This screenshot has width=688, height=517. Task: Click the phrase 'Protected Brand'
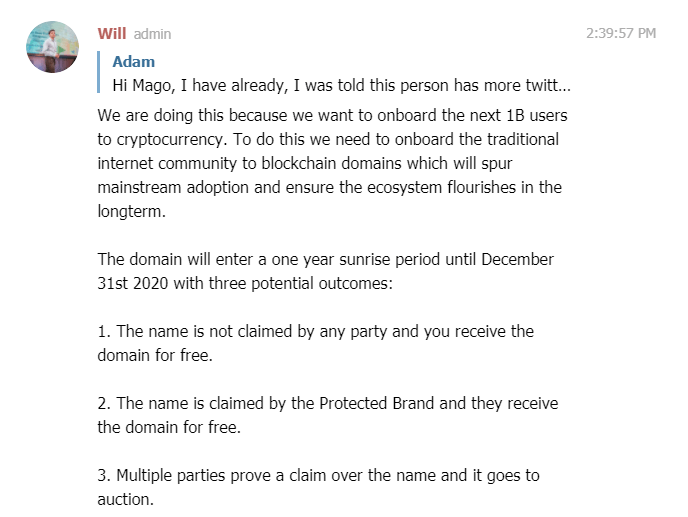(376, 403)
